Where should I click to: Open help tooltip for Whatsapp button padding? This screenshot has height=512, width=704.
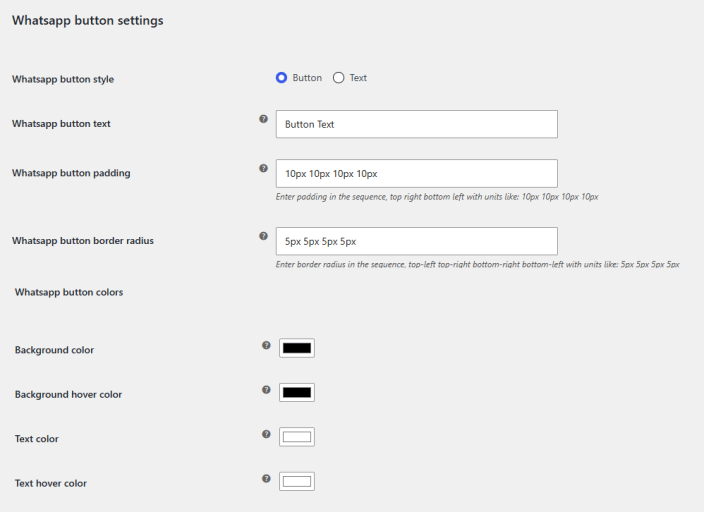[x=264, y=168]
